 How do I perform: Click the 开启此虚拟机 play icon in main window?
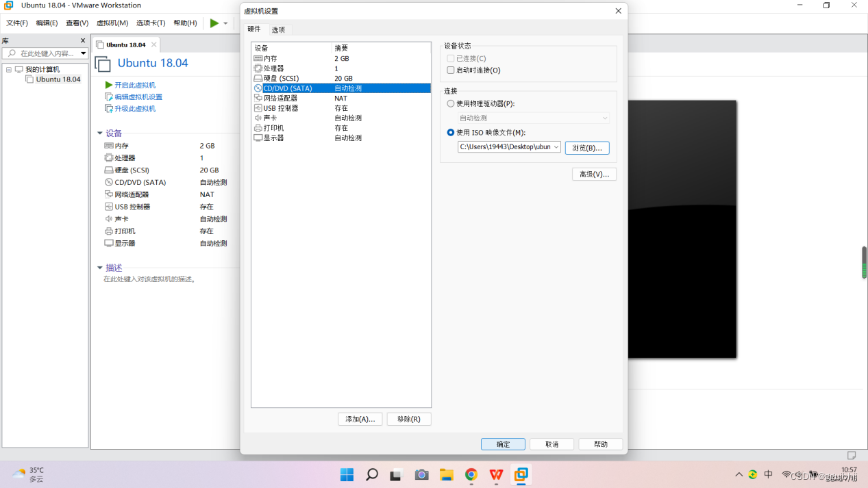108,85
